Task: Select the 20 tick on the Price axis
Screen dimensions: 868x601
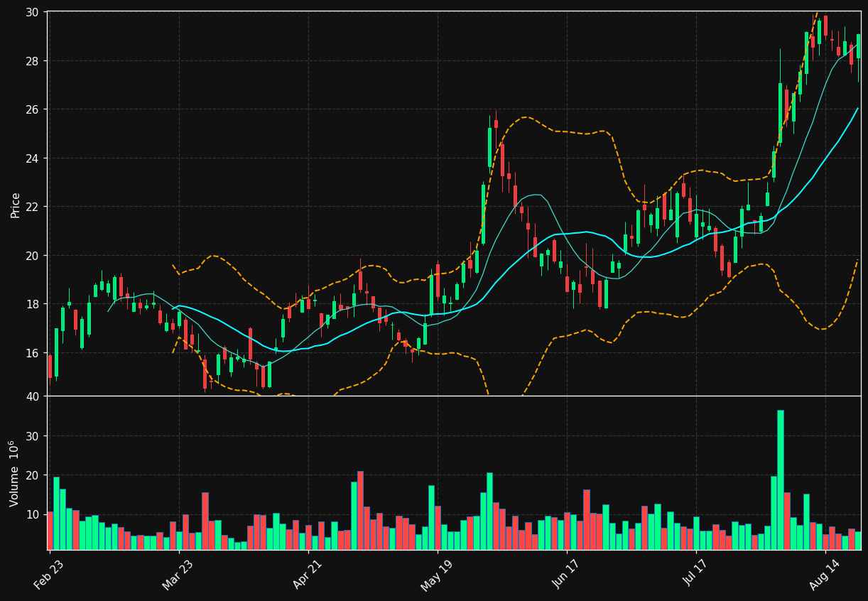Action: [x=34, y=255]
